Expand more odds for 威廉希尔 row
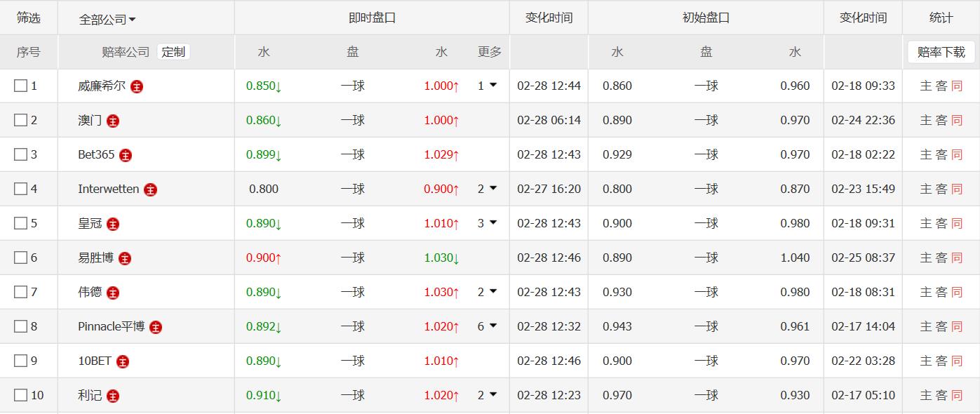The image size is (980, 414). [x=488, y=86]
